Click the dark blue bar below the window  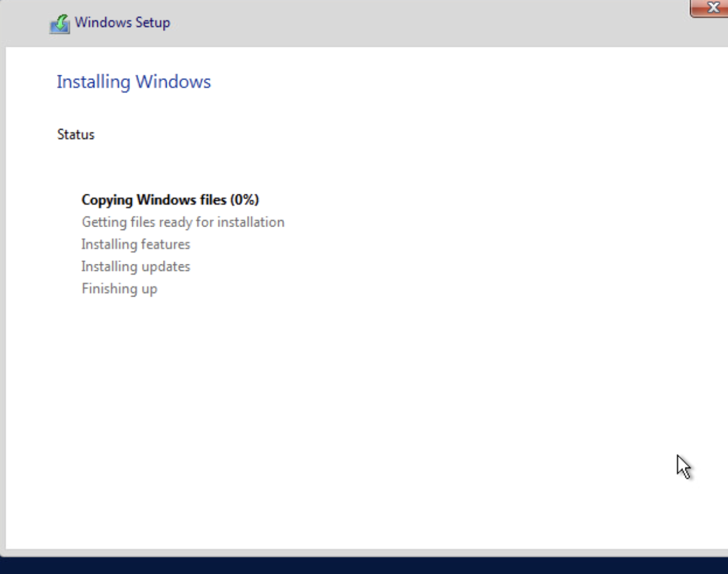click(x=364, y=566)
